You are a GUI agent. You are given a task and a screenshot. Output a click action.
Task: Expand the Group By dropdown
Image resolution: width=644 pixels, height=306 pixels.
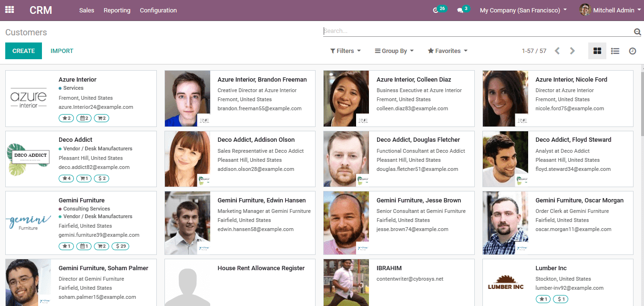click(x=394, y=51)
